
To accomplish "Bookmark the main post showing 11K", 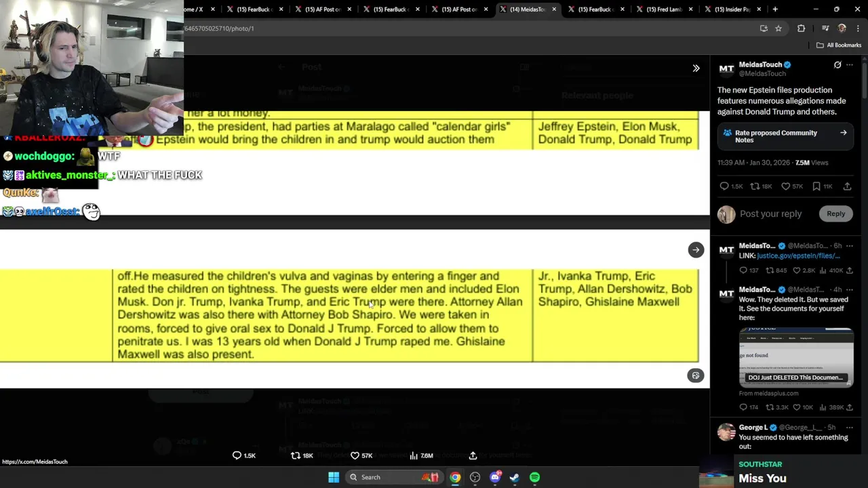I will click(x=816, y=186).
